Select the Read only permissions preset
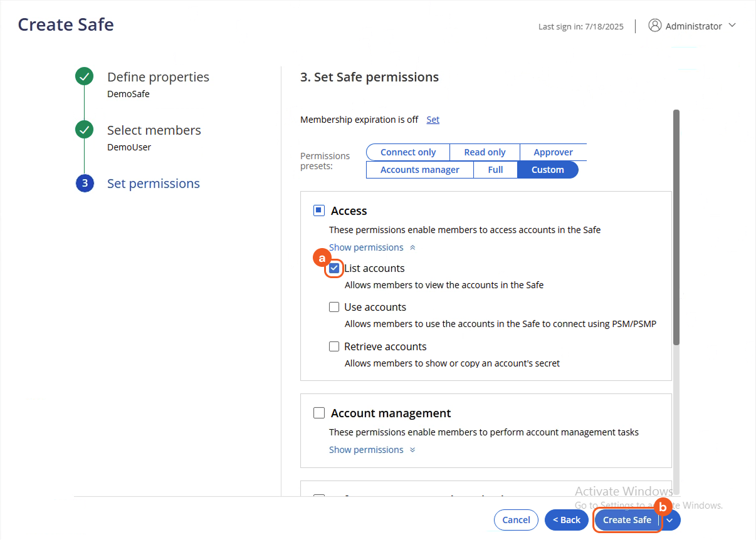This screenshot has height=540, width=756. pos(485,152)
